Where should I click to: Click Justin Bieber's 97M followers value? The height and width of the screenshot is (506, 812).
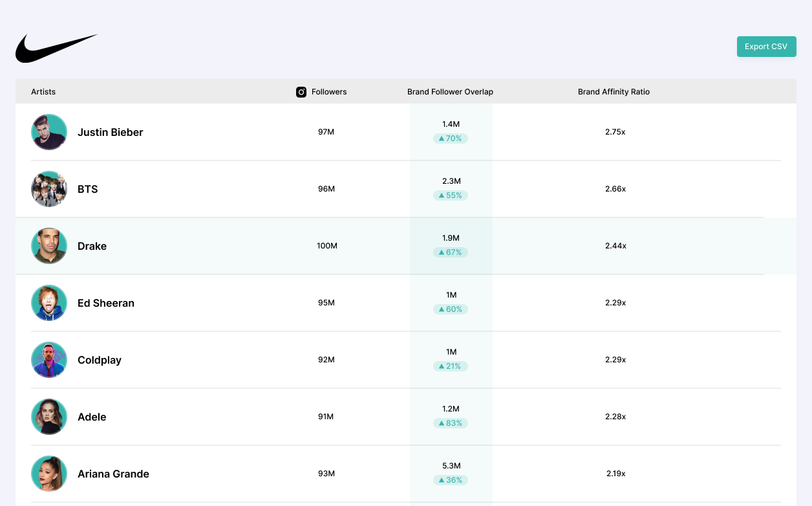[326, 132]
